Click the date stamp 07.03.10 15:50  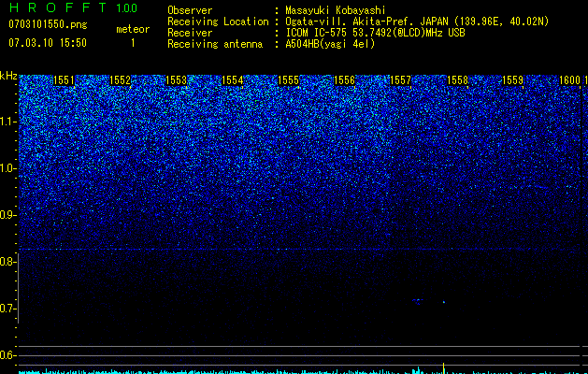48,43
